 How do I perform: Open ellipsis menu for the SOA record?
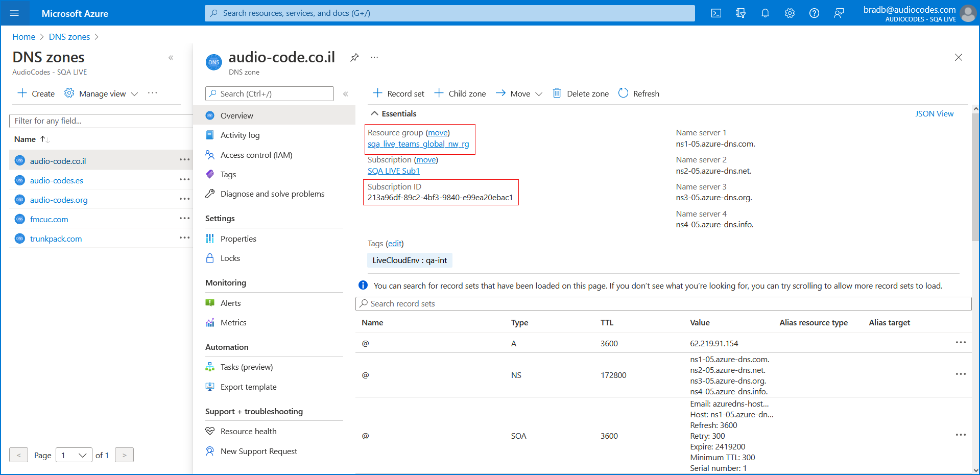pos(961,435)
